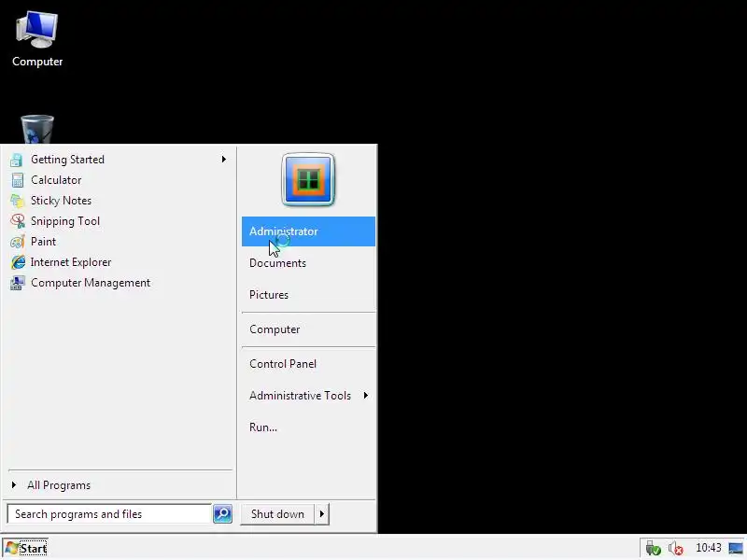Click the Shut down button

pos(277,514)
